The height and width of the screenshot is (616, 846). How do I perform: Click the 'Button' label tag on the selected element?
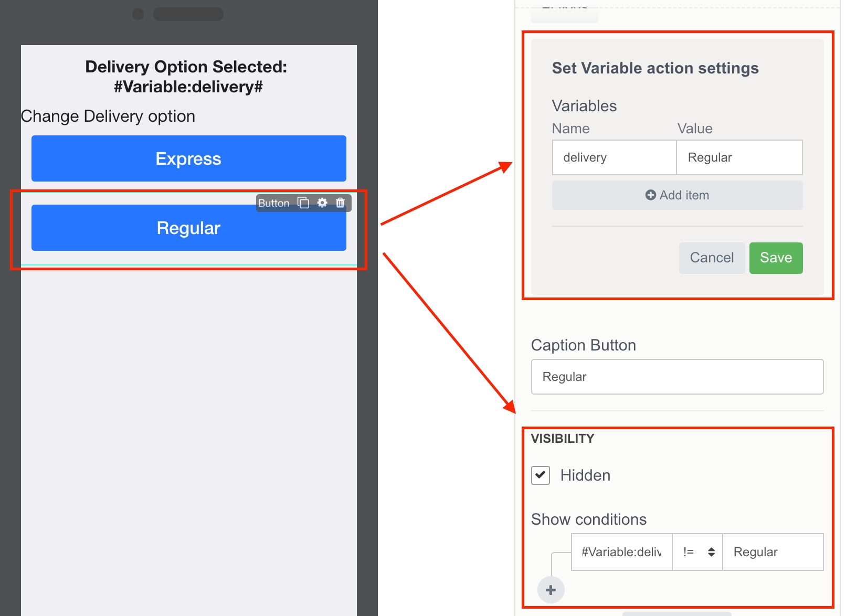point(273,203)
